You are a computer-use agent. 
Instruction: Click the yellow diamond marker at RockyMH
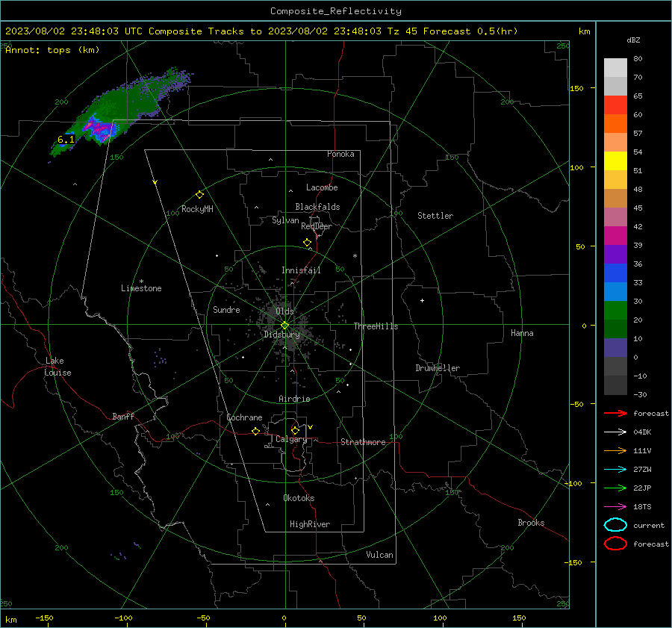pyautogui.click(x=199, y=195)
